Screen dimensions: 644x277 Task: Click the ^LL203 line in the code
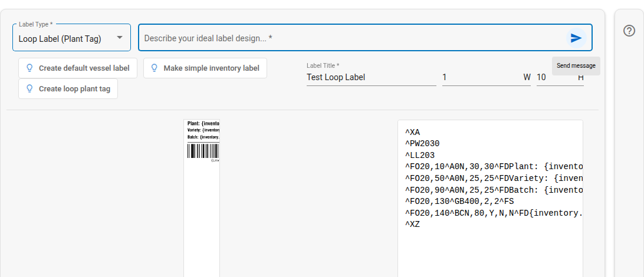point(420,156)
